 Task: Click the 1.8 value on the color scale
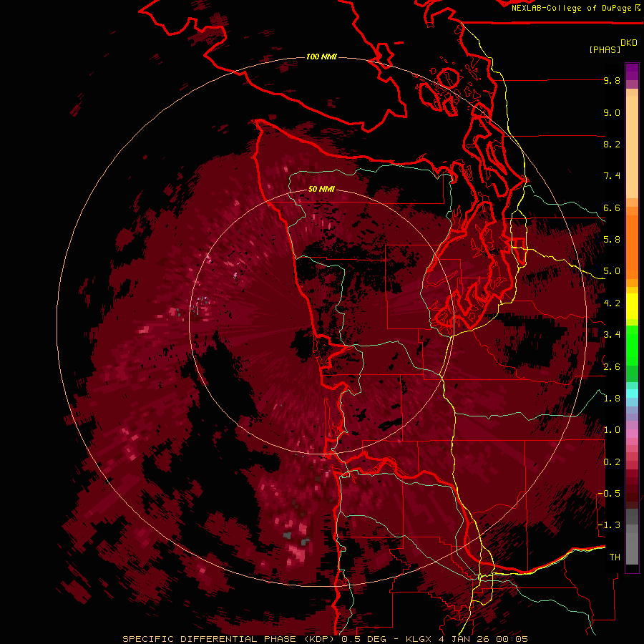point(612,399)
